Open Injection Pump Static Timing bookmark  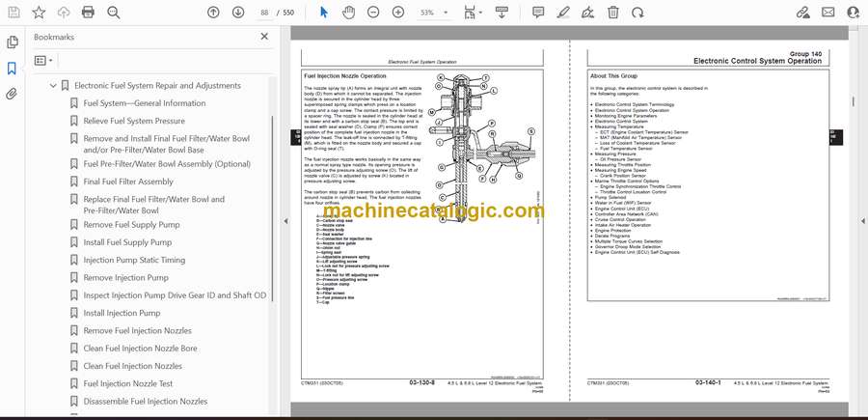(x=134, y=260)
